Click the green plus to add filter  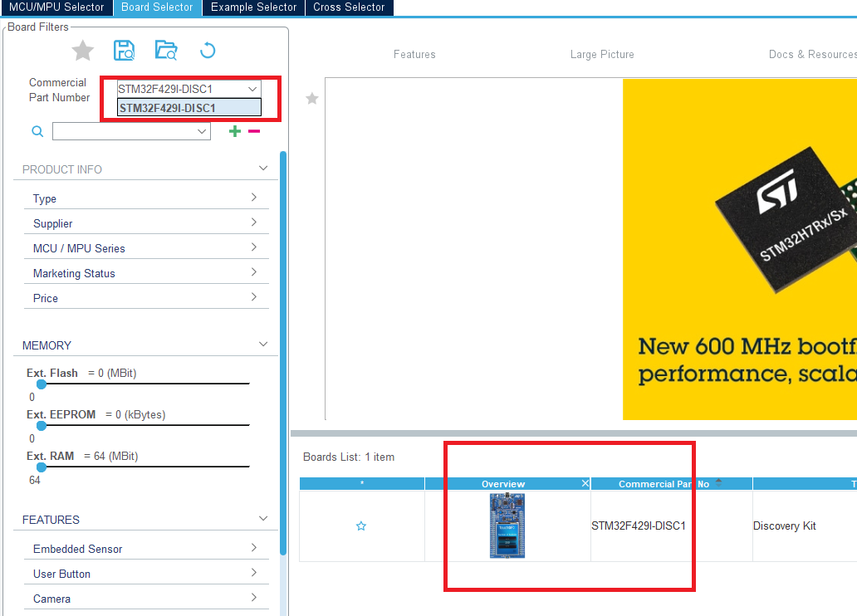(234, 130)
